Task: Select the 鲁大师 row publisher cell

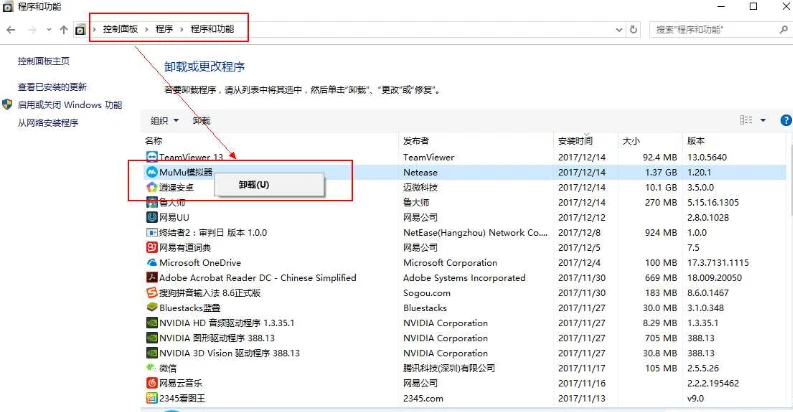Action: (x=416, y=203)
